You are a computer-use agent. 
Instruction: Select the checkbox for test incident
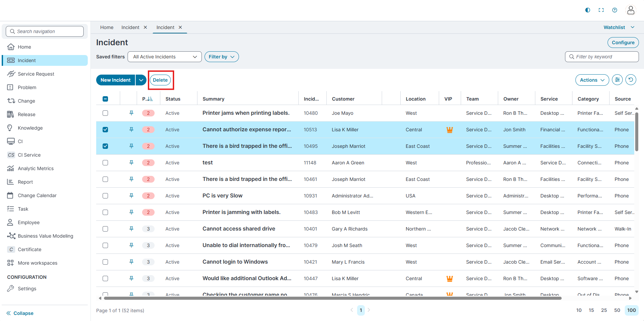pyautogui.click(x=105, y=163)
